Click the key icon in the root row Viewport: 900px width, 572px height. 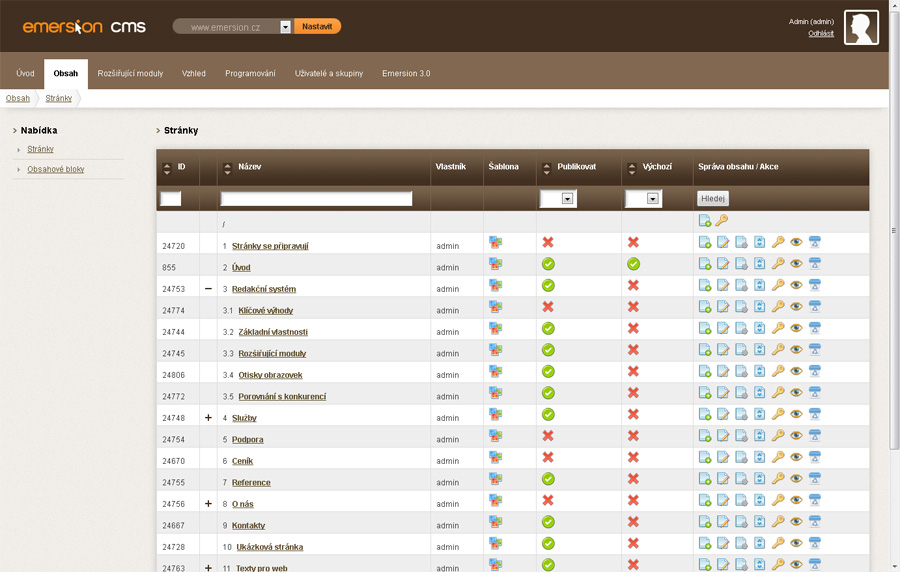click(x=722, y=221)
